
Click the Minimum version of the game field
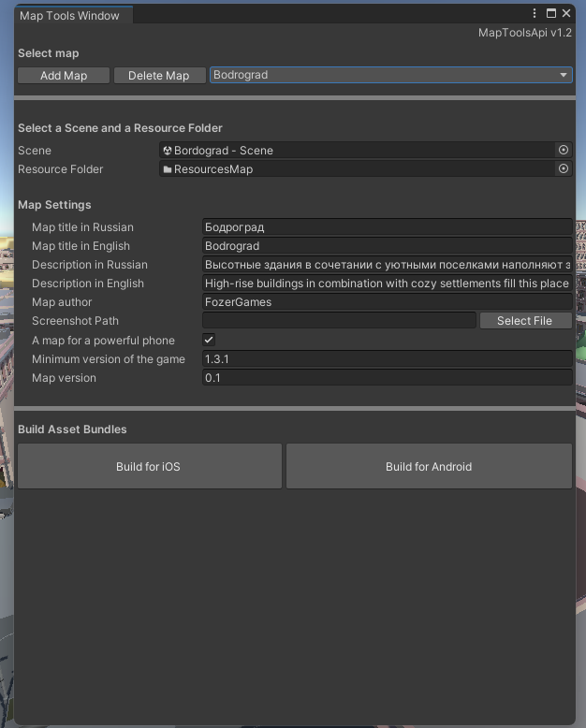coord(388,359)
